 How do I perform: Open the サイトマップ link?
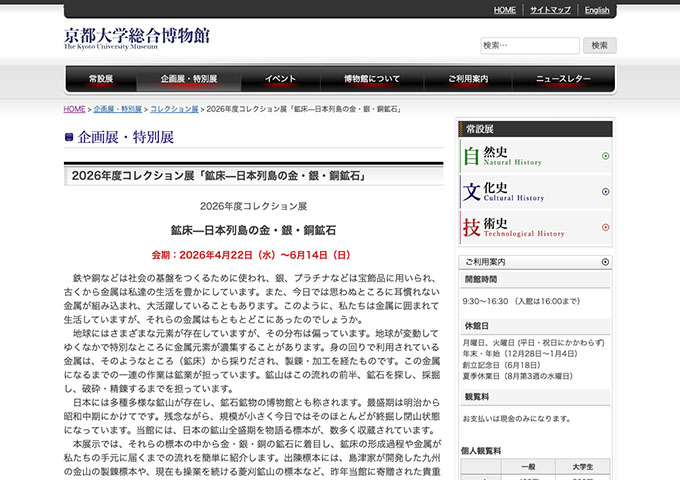click(x=550, y=10)
